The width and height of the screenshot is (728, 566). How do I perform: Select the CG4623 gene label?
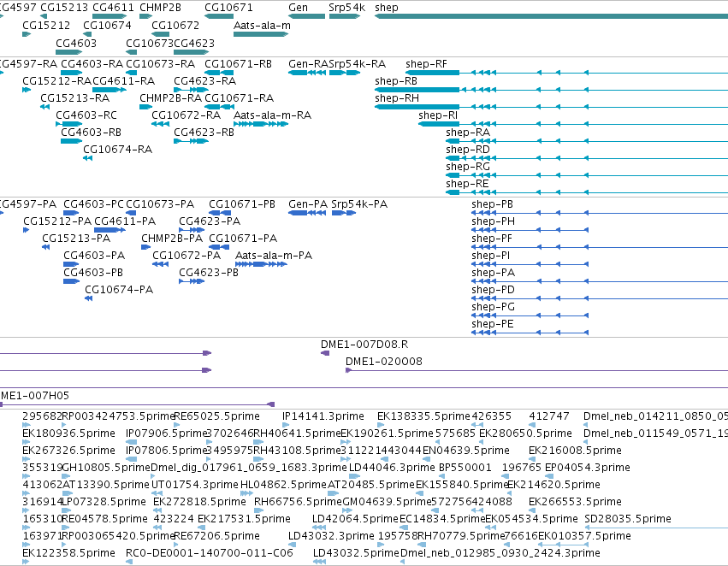pyautogui.click(x=194, y=43)
